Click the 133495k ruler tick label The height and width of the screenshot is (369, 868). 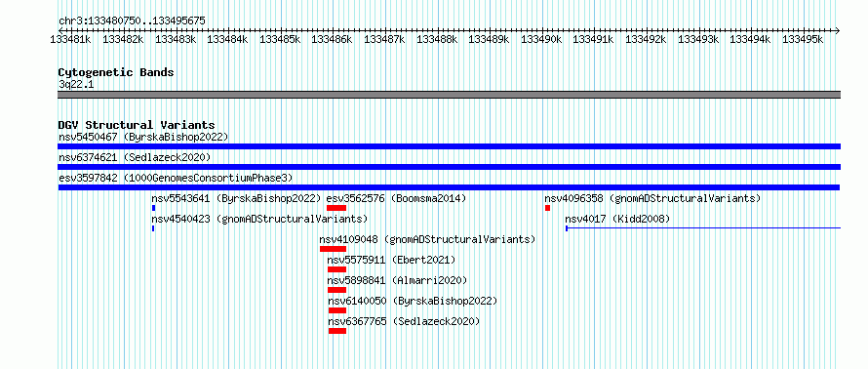[x=803, y=39]
